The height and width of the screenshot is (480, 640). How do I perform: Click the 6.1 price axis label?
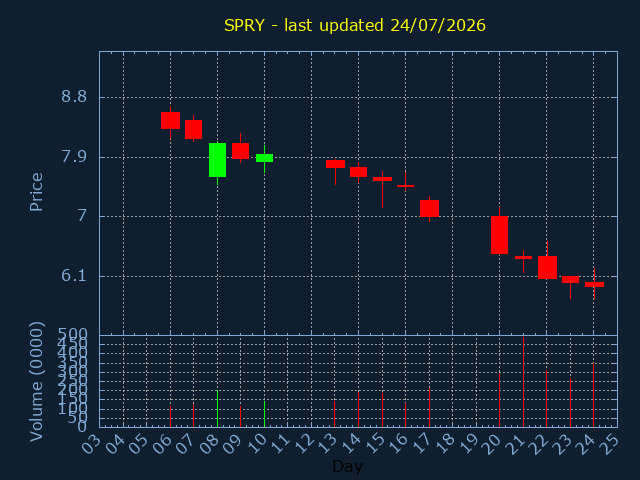tap(74, 276)
